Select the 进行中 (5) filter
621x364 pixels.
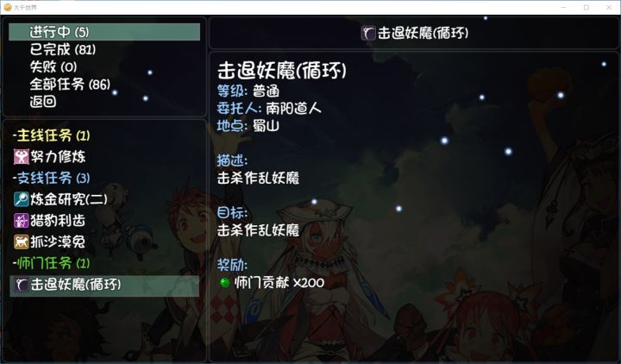104,32
